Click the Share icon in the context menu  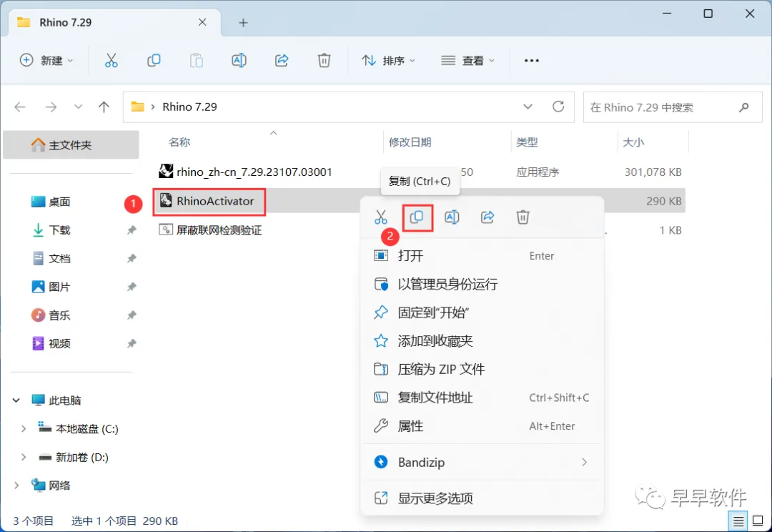488,217
